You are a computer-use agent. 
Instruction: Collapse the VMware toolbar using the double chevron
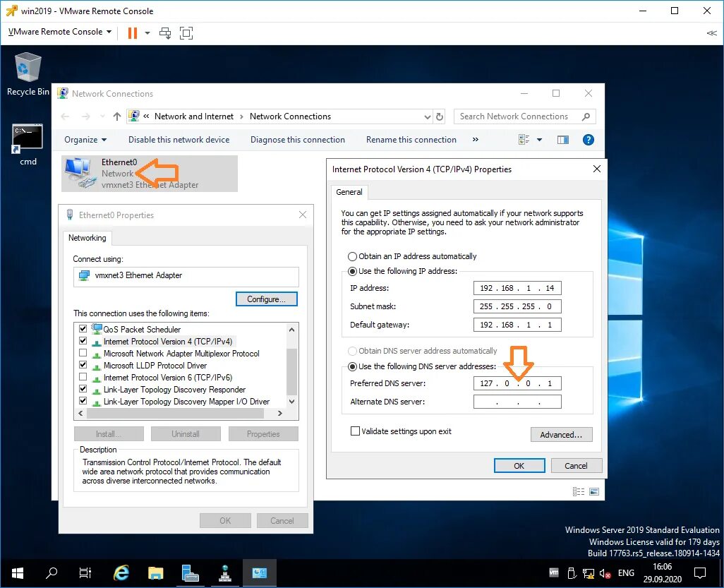pos(711,32)
